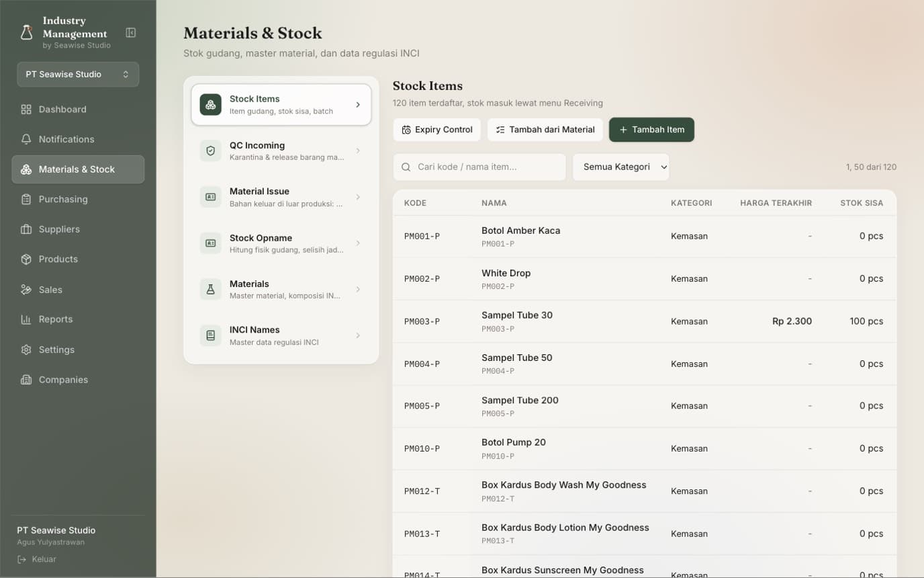This screenshot has height=578, width=924.
Task: Click the Tambah Item button
Action: point(651,130)
